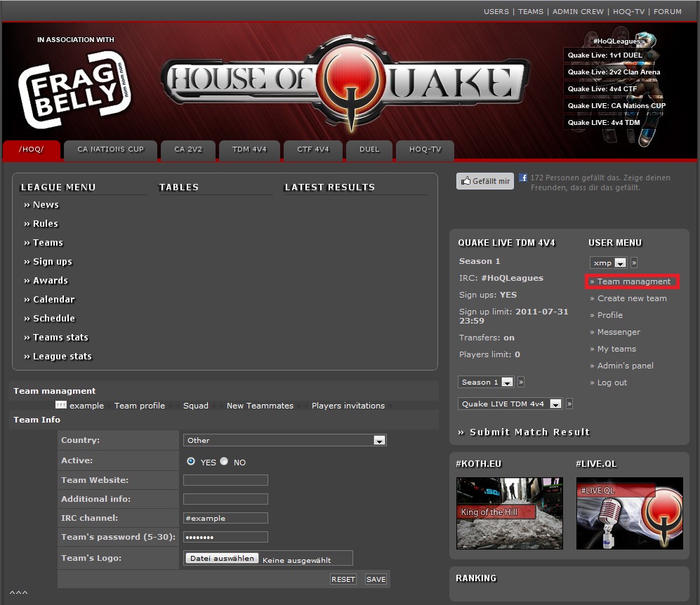
Task: Click the go arrow next to Season 1 dropdown
Action: (520, 382)
